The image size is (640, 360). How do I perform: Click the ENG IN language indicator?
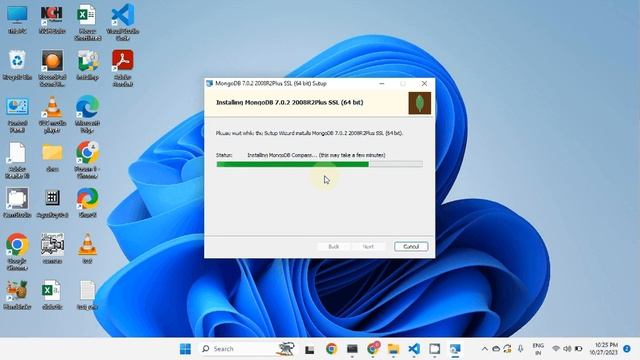(538, 349)
